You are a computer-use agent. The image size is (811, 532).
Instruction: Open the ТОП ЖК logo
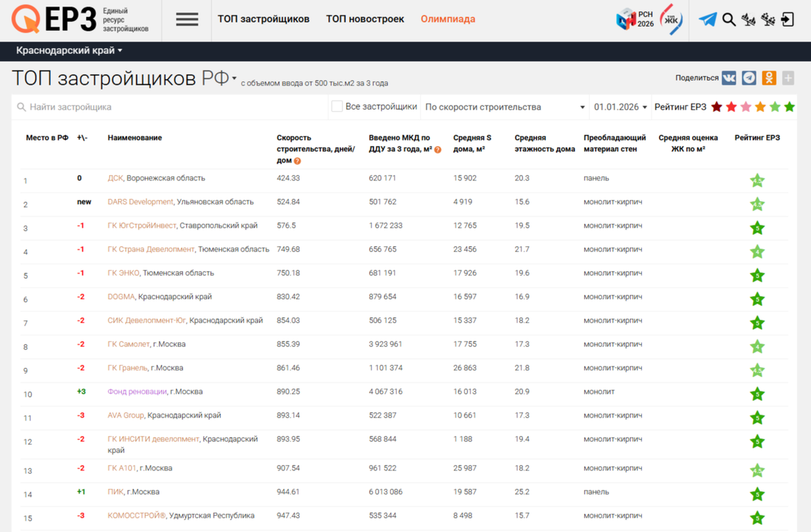click(x=670, y=19)
